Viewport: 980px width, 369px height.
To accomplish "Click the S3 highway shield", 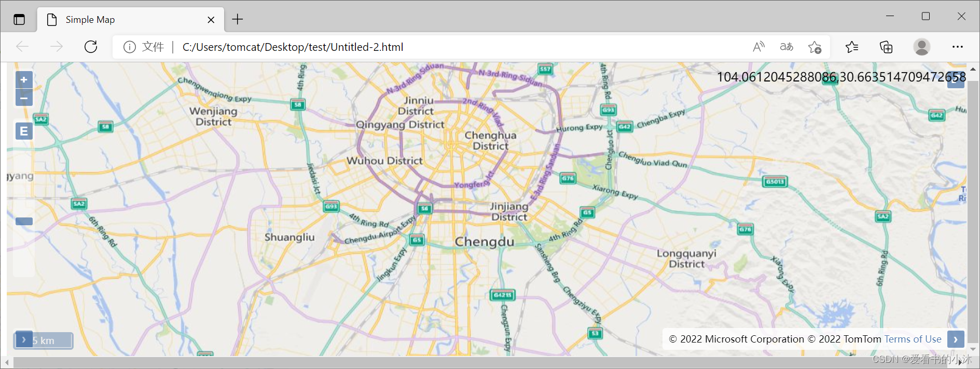I will (595, 333).
